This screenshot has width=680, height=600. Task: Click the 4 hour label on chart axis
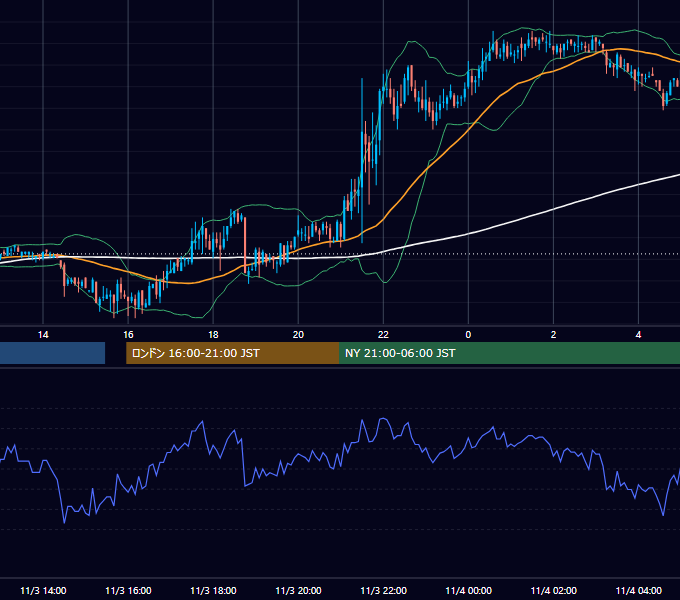click(x=638, y=335)
